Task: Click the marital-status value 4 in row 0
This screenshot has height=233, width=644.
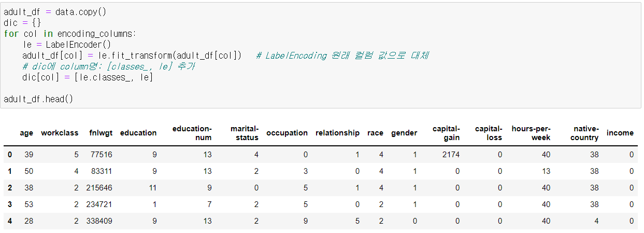Action: tap(256, 155)
